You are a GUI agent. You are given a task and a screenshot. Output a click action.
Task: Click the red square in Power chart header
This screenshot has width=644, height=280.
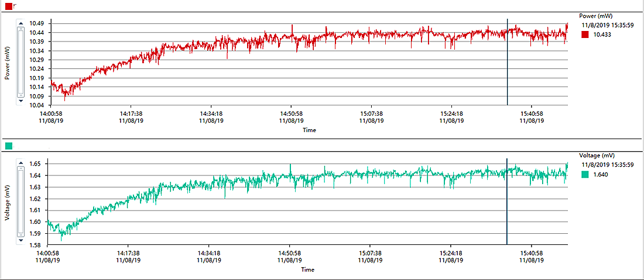pyautogui.click(x=8, y=6)
